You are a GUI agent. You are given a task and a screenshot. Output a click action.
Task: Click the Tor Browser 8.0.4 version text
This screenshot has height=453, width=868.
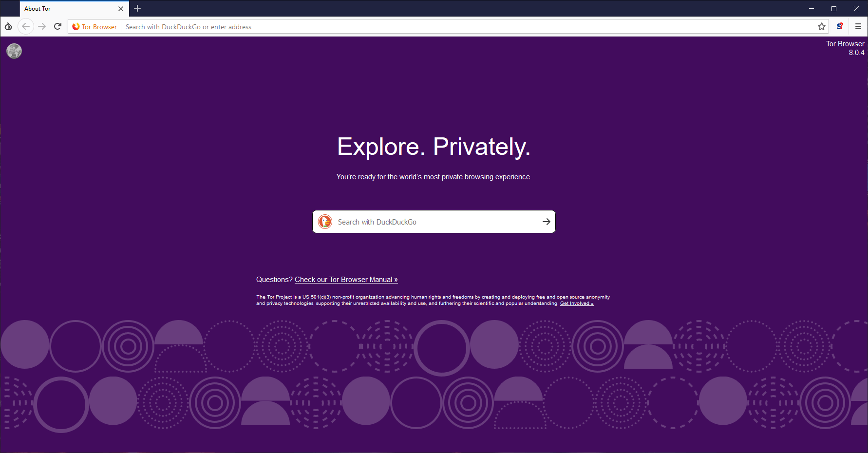click(x=845, y=48)
